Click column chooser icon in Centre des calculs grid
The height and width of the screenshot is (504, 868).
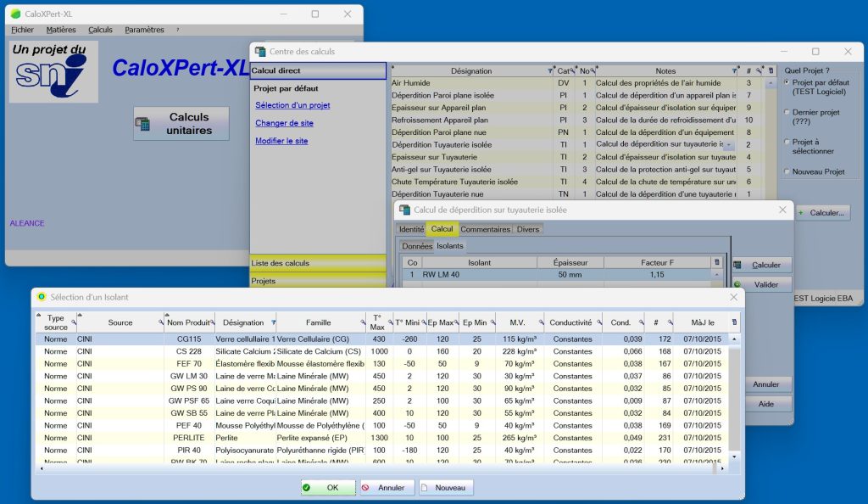pyautogui.click(x=771, y=71)
